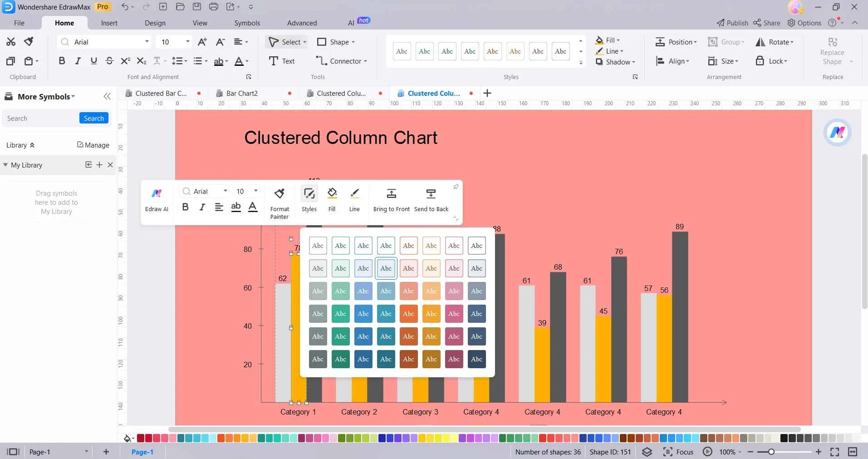Toggle strikethrough formatting
This screenshot has width=868, height=459.
[109, 61]
